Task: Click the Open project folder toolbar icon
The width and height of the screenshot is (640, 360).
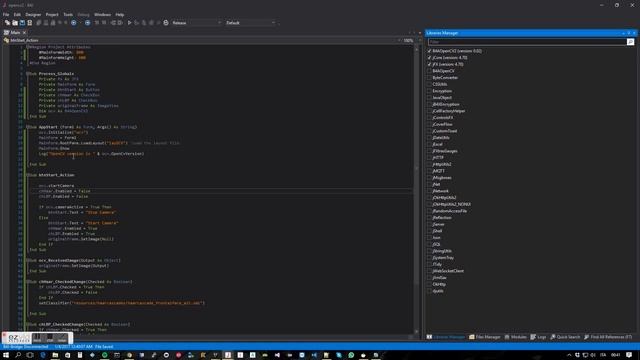Action: click(x=15, y=23)
